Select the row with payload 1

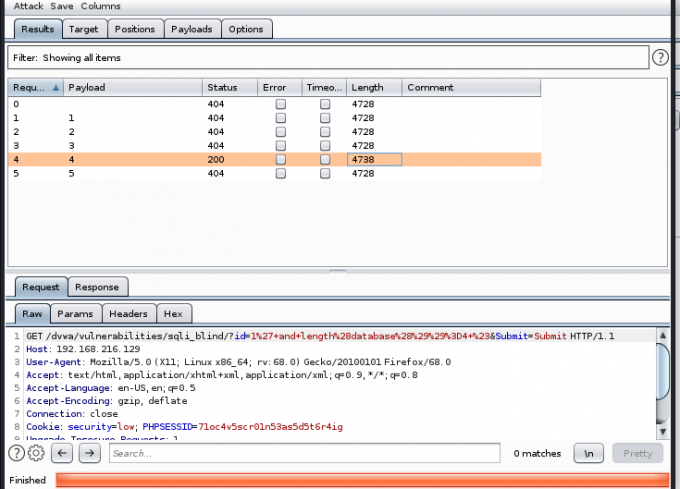click(275, 118)
